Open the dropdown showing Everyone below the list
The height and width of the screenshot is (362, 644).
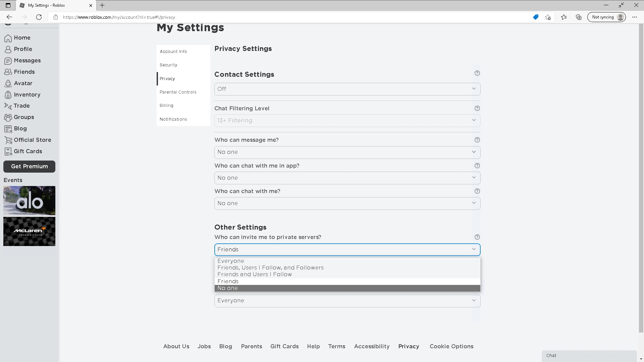coord(347,301)
